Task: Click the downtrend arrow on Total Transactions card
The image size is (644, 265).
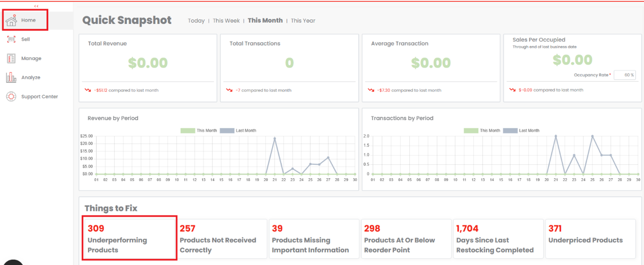Action: click(230, 90)
